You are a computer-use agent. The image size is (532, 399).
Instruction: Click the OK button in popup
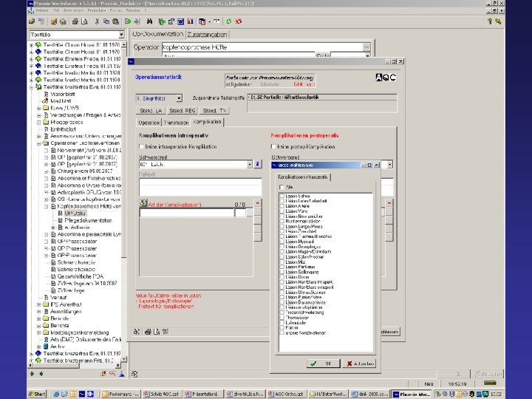(323, 364)
